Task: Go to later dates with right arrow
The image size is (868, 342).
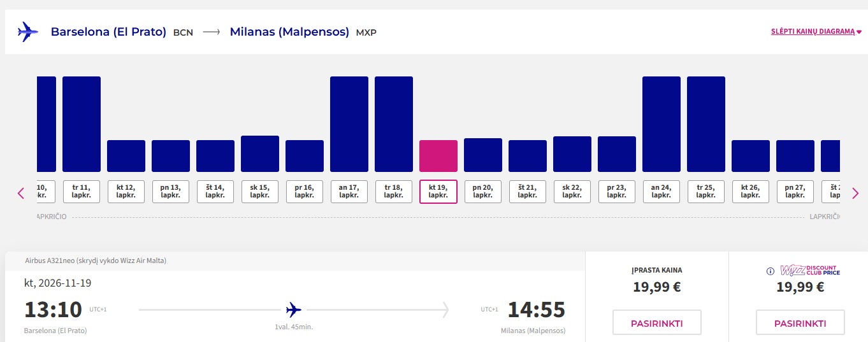Action: click(855, 193)
